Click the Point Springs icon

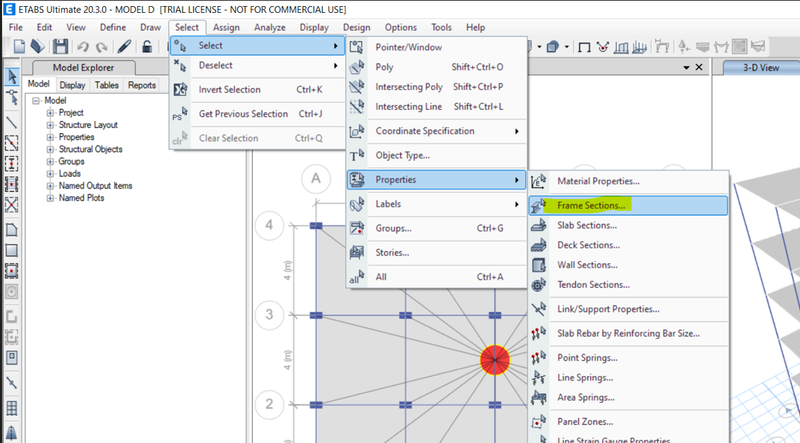(538, 358)
